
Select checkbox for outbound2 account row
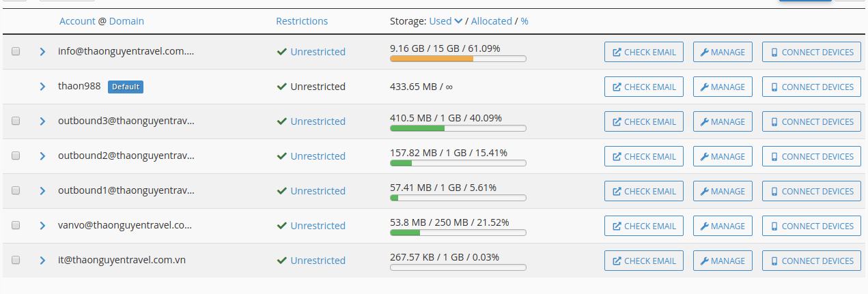coord(16,156)
